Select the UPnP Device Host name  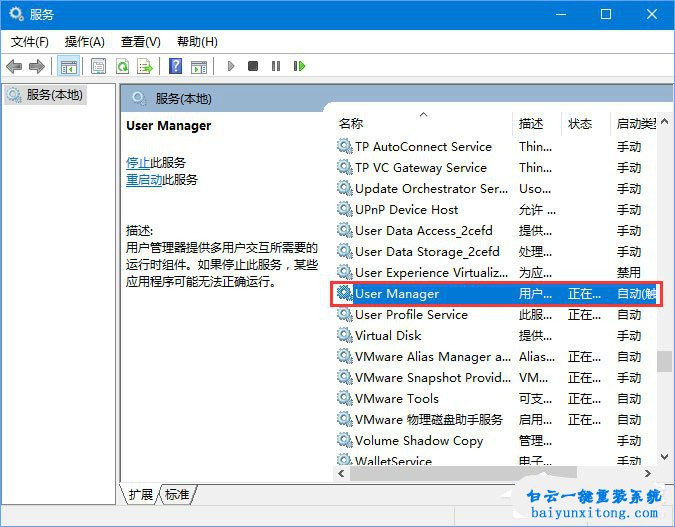(x=406, y=210)
